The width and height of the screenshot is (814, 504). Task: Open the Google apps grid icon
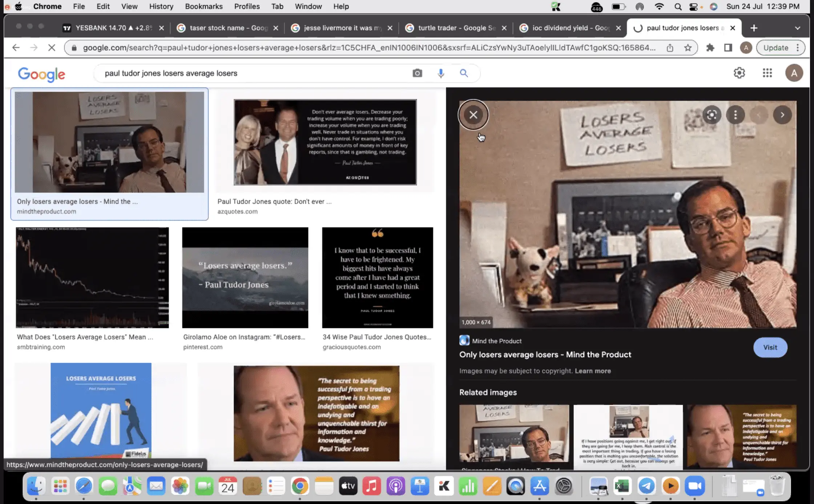pos(767,73)
